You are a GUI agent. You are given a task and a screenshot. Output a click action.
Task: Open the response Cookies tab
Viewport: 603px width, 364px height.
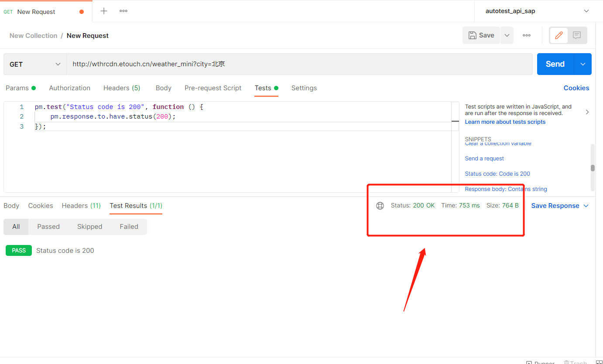41,206
